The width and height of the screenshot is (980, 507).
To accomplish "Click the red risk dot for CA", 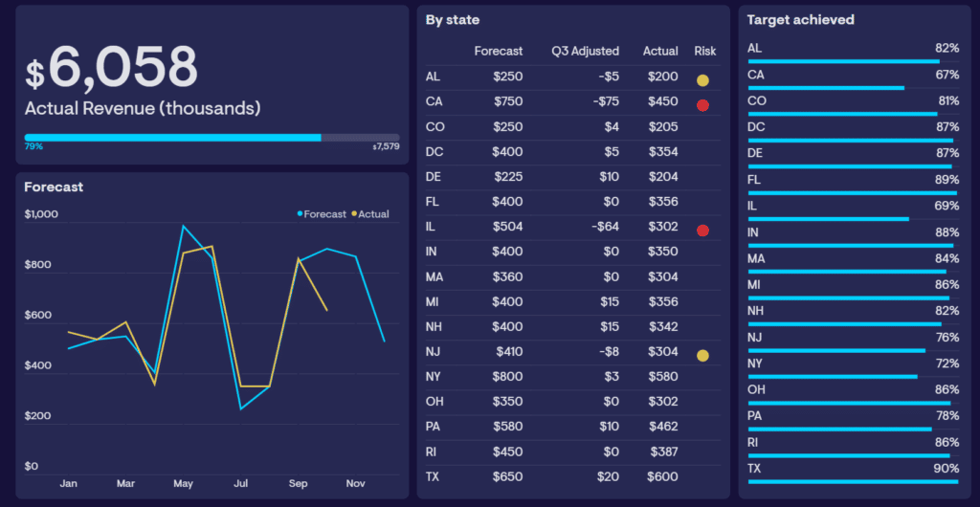I will click(x=702, y=105).
